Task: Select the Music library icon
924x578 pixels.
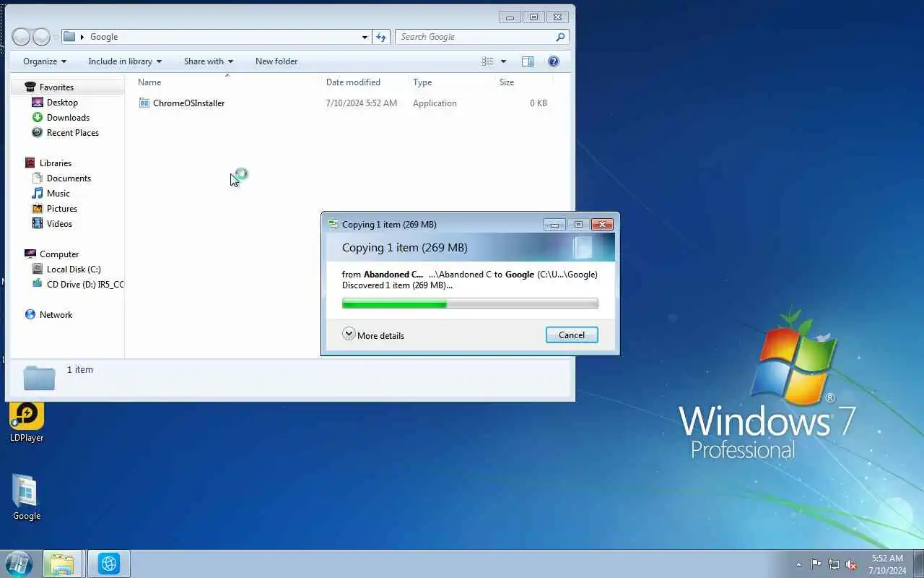Action: tap(38, 194)
